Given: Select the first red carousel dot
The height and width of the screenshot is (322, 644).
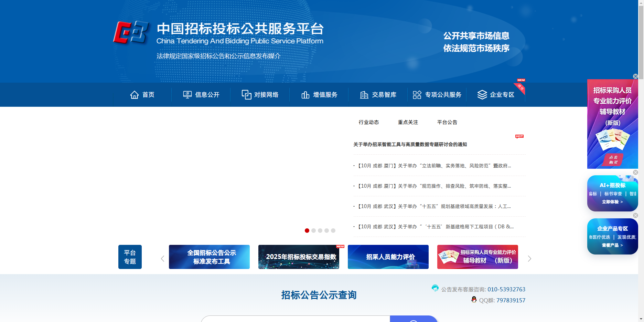Looking at the screenshot, I should [307, 231].
